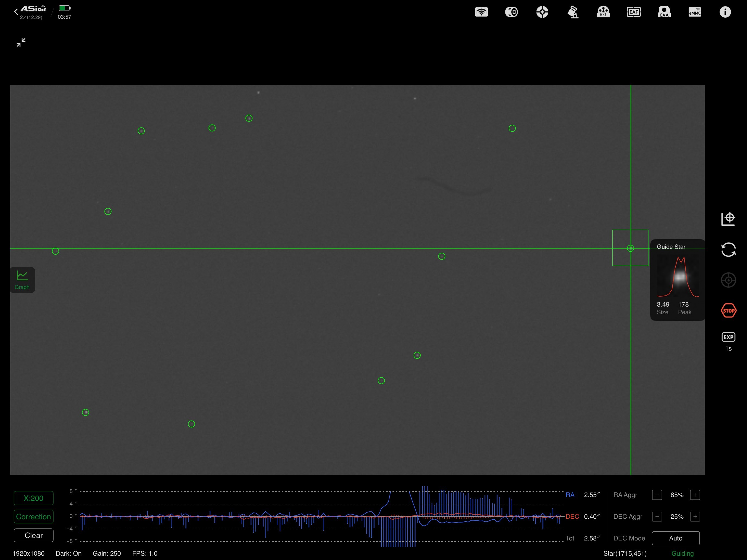Collapse the guiding view with shrink arrows
Image resolution: width=747 pixels, height=560 pixels.
click(21, 42)
